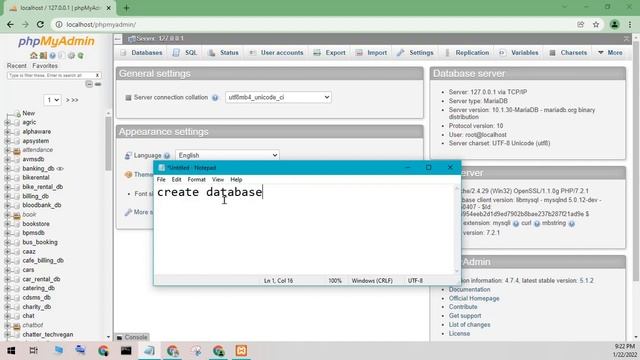Image resolution: width=640 pixels, height=360 pixels.
Task: Open the Edit menu in Notepad
Action: pos(176,180)
